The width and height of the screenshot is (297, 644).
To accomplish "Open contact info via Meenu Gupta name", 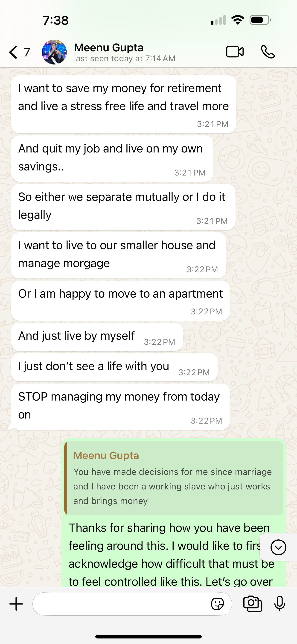I will point(109,48).
